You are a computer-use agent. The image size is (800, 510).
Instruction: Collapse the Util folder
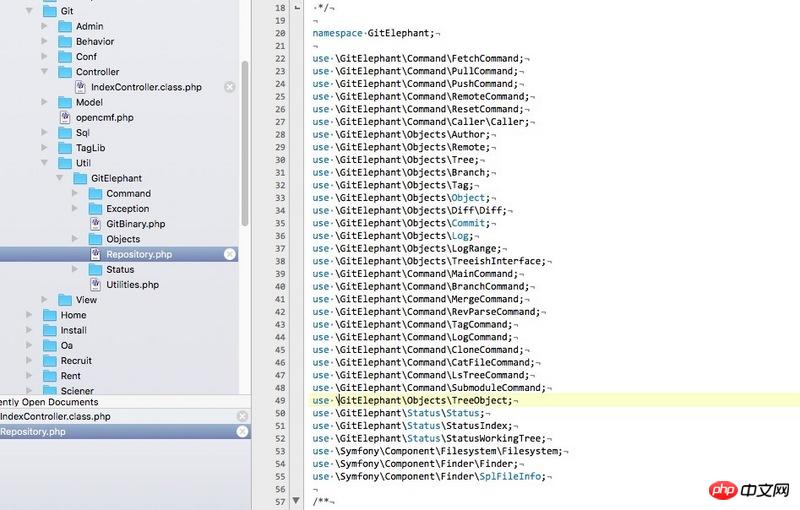[44, 163]
